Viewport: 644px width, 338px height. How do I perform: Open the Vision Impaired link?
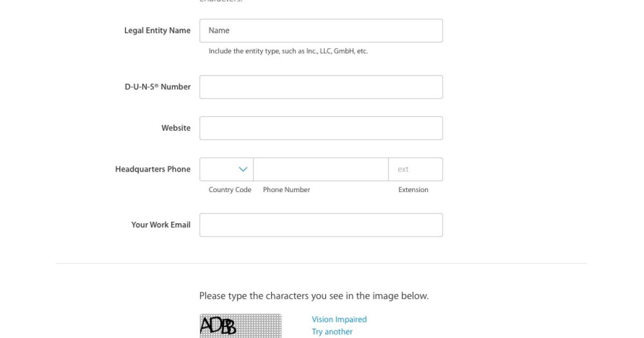point(339,320)
